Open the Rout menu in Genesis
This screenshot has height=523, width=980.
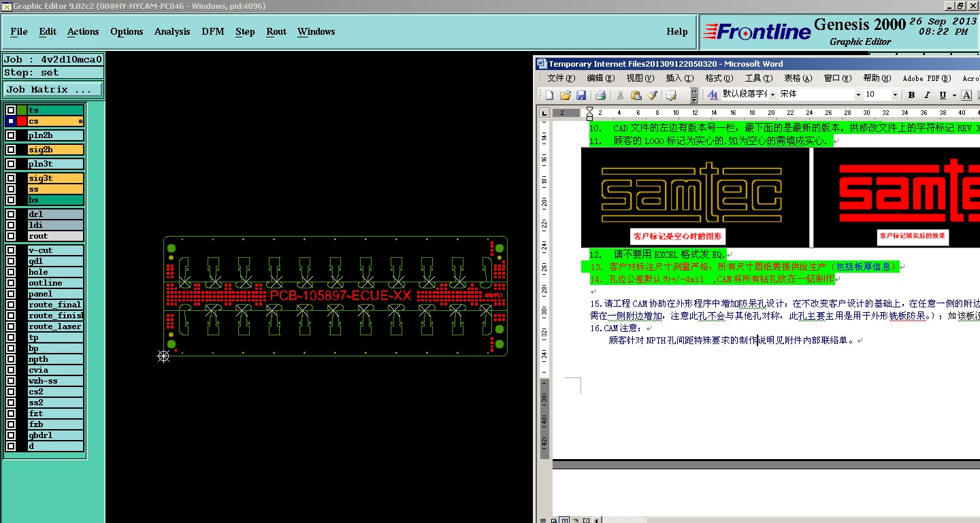276,31
